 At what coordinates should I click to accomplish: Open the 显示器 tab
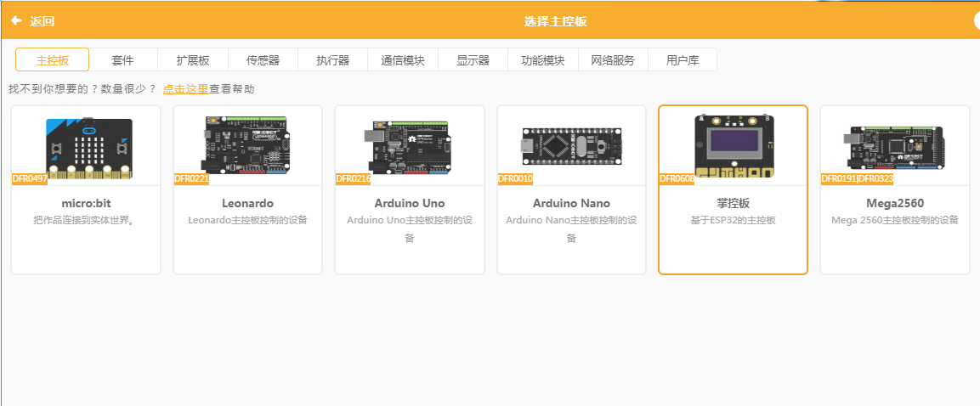point(473,60)
